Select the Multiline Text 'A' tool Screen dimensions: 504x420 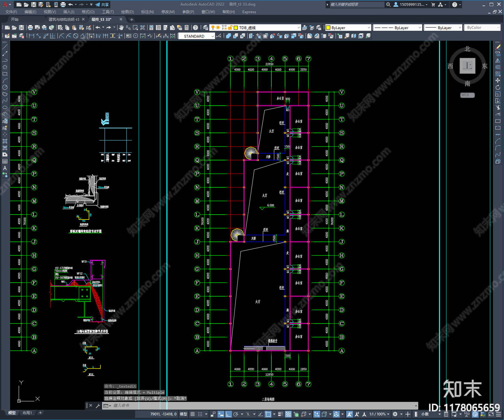(x=5, y=168)
